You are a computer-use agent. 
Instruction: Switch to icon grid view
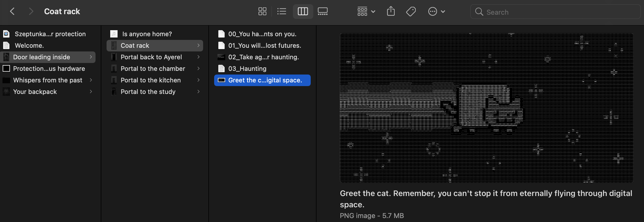(x=262, y=12)
